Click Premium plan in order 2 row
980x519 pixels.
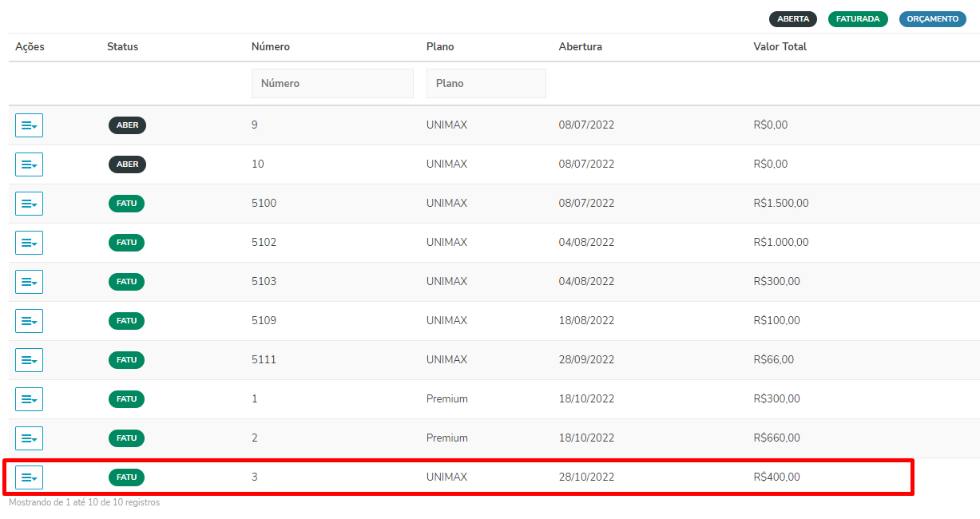click(x=447, y=438)
